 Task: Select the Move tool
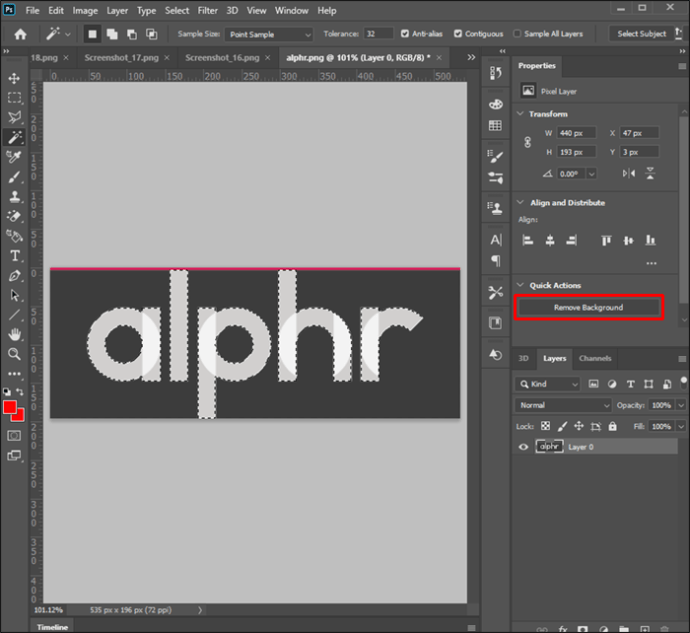14,78
